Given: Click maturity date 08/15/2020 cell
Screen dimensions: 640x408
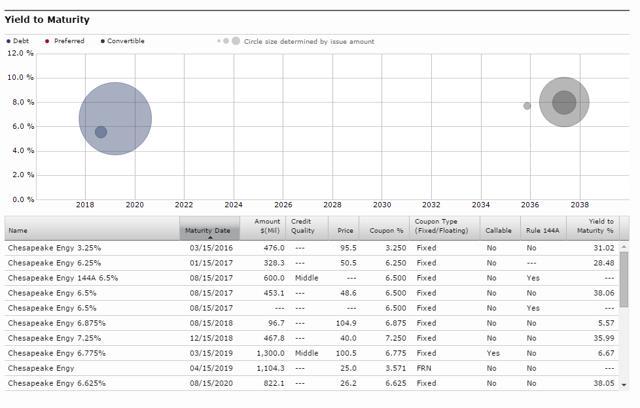Looking at the screenshot, I should coord(211,384).
